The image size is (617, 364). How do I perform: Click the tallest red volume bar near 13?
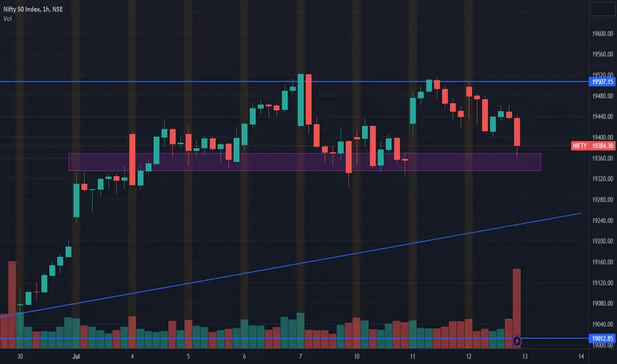[x=516, y=308]
